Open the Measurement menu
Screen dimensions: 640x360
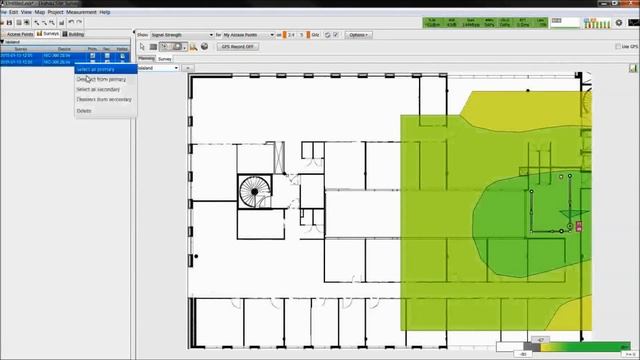point(81,12)
